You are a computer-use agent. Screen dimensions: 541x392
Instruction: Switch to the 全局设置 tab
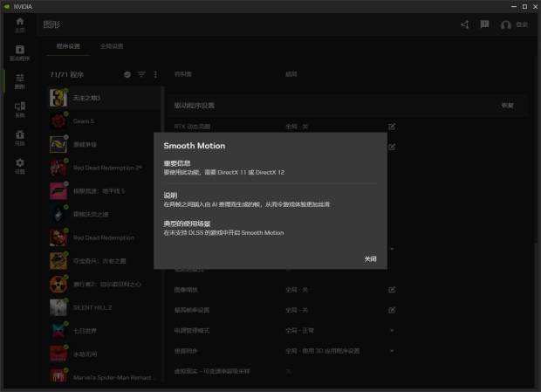tap(112, 46)
